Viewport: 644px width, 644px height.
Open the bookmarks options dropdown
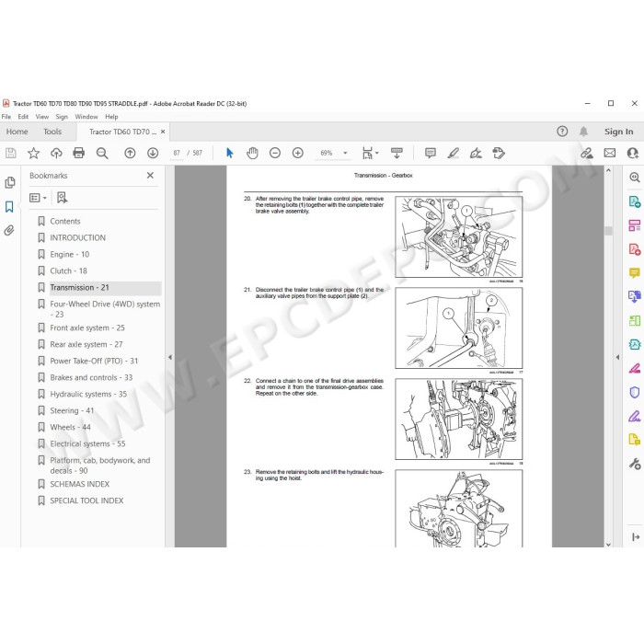click(x=39, y=198)
